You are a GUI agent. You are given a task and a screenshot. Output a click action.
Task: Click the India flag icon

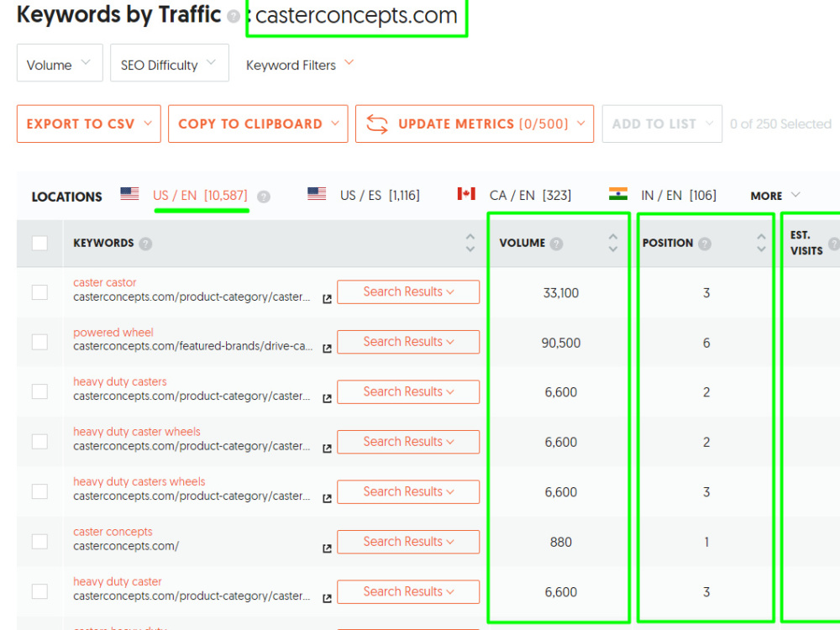[x=617, y=194]
